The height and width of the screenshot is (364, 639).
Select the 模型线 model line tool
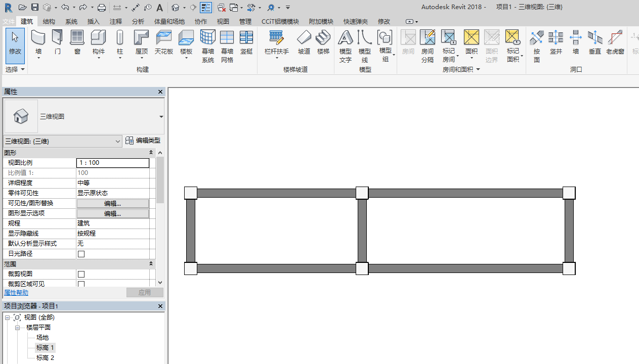[365, 46]
